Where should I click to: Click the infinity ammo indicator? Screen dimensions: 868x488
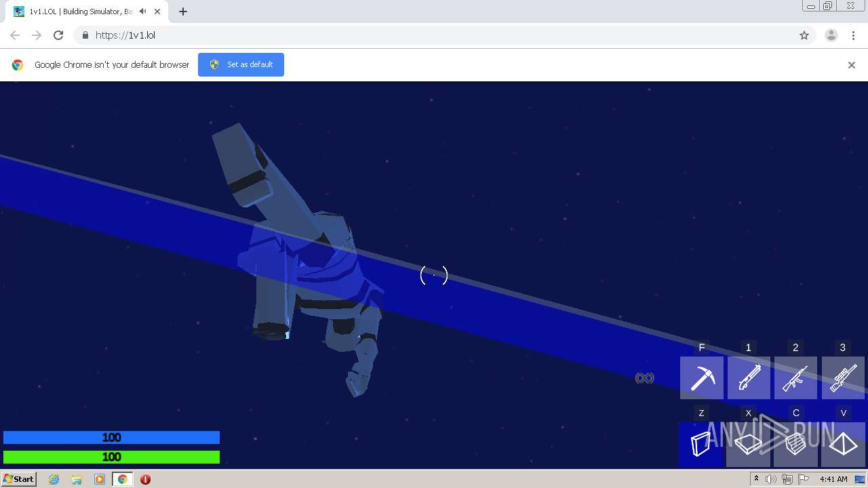644,378
